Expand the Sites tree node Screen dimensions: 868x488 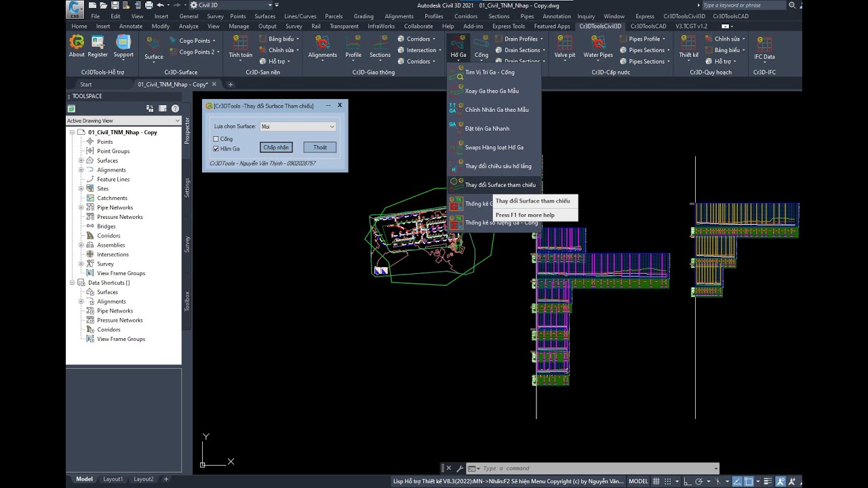[x=81, y=188]
